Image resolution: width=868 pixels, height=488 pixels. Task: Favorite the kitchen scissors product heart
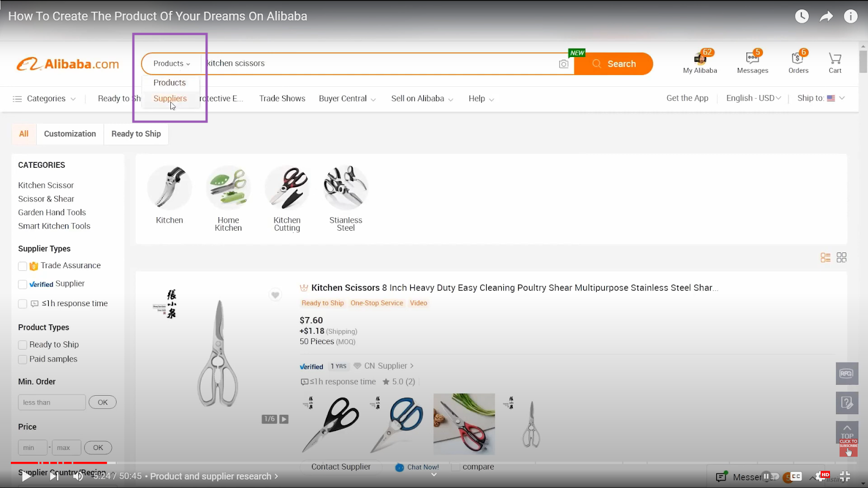(x=276, y=295)
